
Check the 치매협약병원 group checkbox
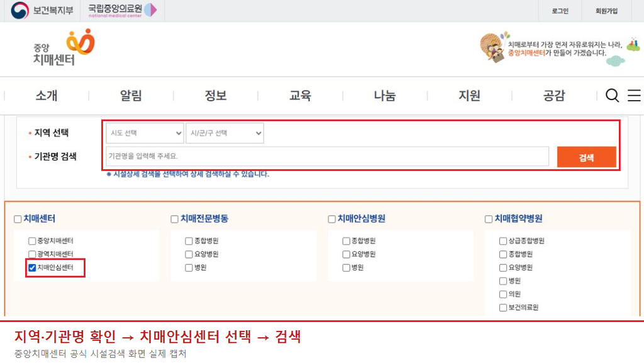(489, 219)
